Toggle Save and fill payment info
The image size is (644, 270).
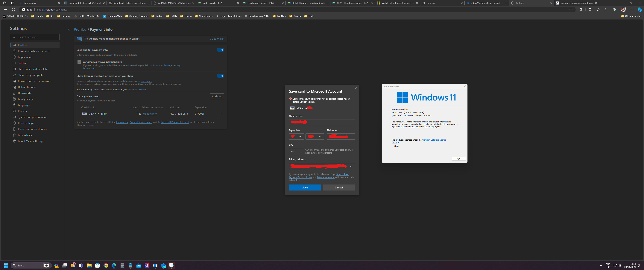tap(220, 50)
